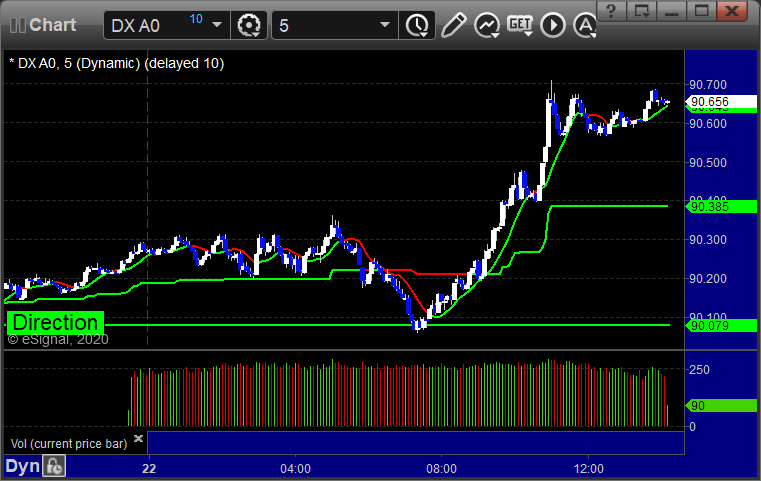This screenshot has height=481, width=761.
Task: Click the GET Advanced icon
Action: click(520, 25)
